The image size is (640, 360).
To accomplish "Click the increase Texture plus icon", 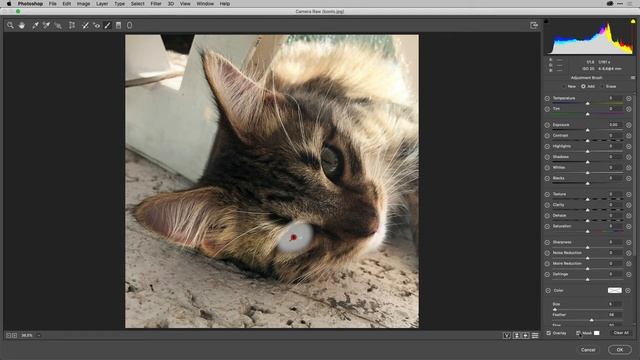I will 629,194.
